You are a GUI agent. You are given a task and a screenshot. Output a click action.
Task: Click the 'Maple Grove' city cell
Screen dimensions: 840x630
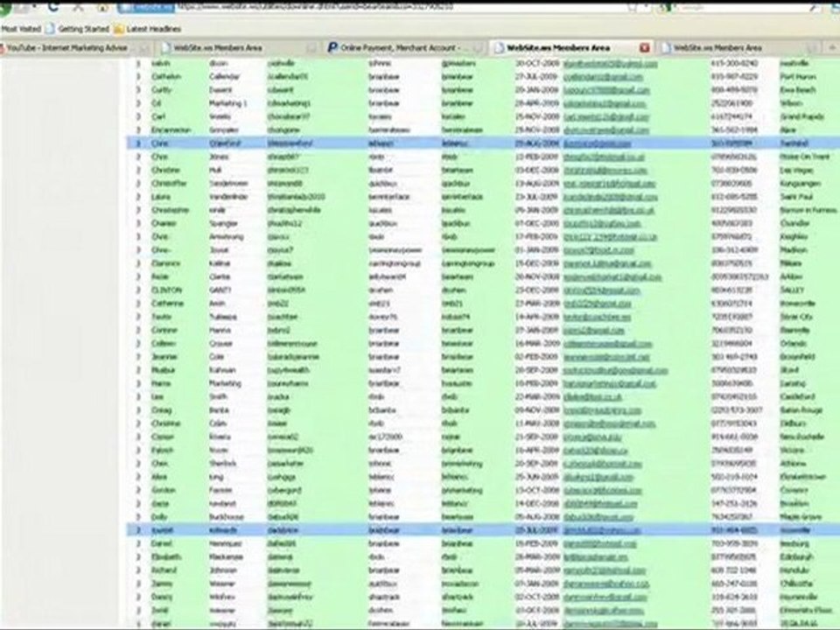[801, 517]
